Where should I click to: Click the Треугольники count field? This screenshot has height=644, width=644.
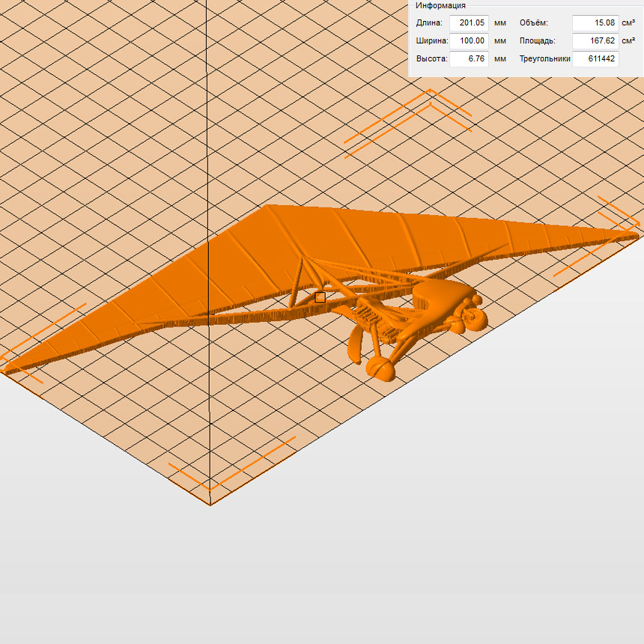point(595,58)
